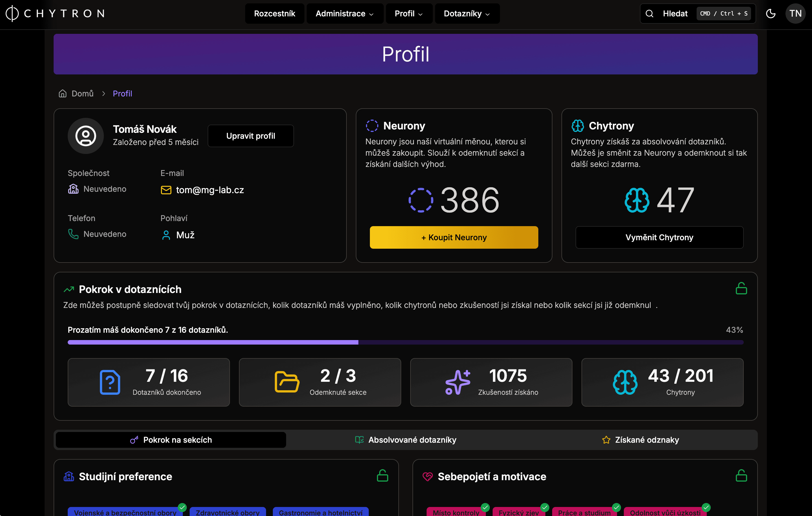Viewport: 812px width, 516px height.
Task: Toggle dark mode with the moon icon
Action: pos(771,14)
